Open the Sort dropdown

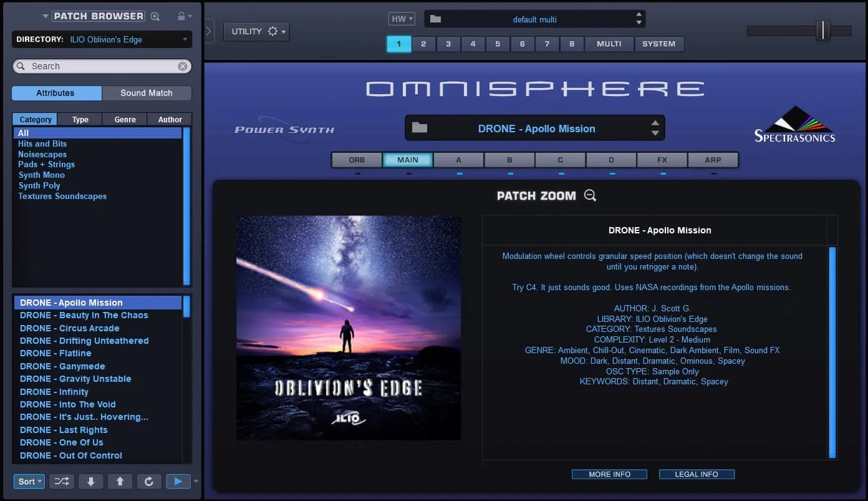[28, 481]
